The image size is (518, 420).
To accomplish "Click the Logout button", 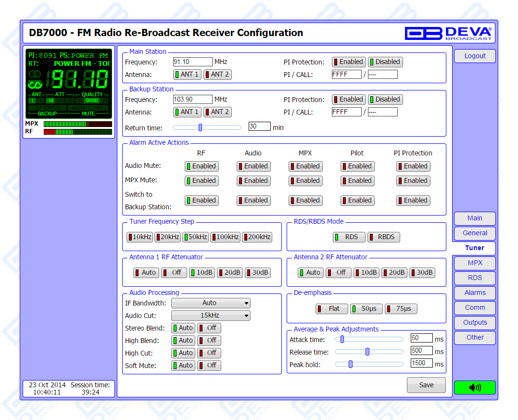I will pyautogui.click(x=475, y=56).
